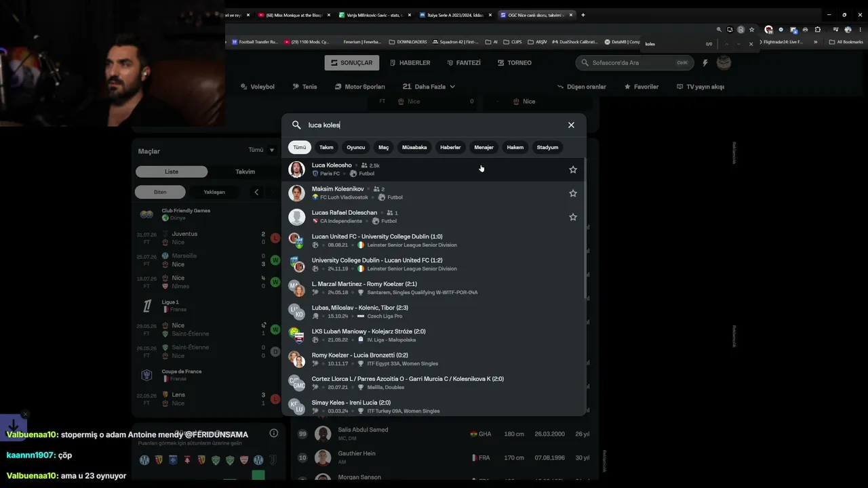Screen dimensions: 868x488
Task: Star Maksim Kolesnikov as a favorite
Action: (573, 193)
